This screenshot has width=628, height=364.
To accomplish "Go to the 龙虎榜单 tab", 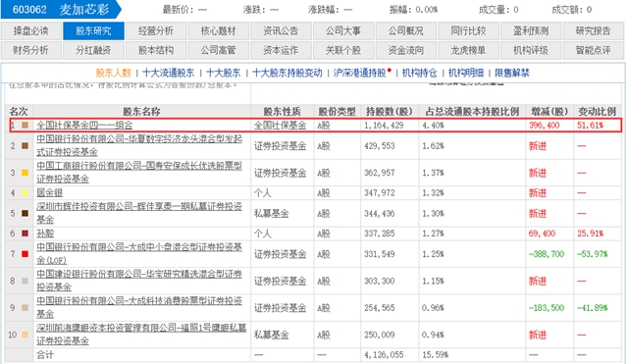I will pos(468,50).
